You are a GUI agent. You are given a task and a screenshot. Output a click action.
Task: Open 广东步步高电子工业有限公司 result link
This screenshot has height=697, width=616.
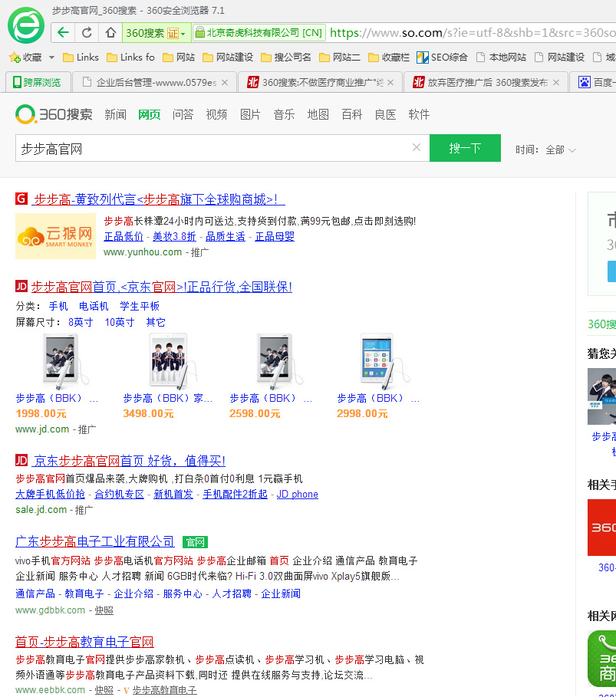[x=94, y=541]
